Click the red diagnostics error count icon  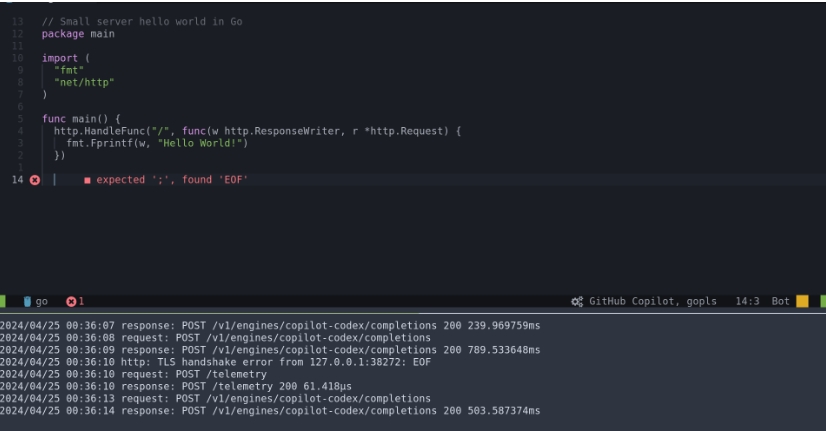(x=71, y=301)
